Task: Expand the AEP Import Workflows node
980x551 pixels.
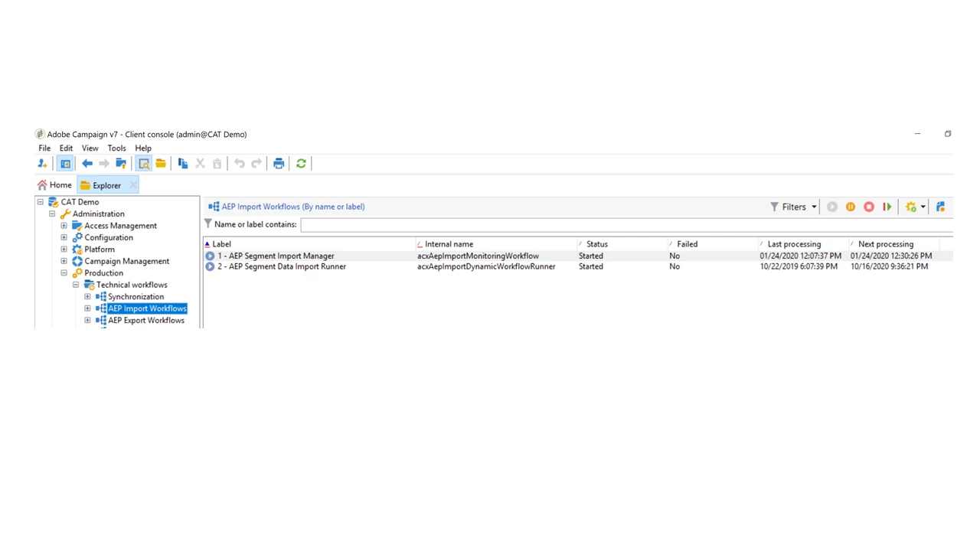Action: [87, 308]
